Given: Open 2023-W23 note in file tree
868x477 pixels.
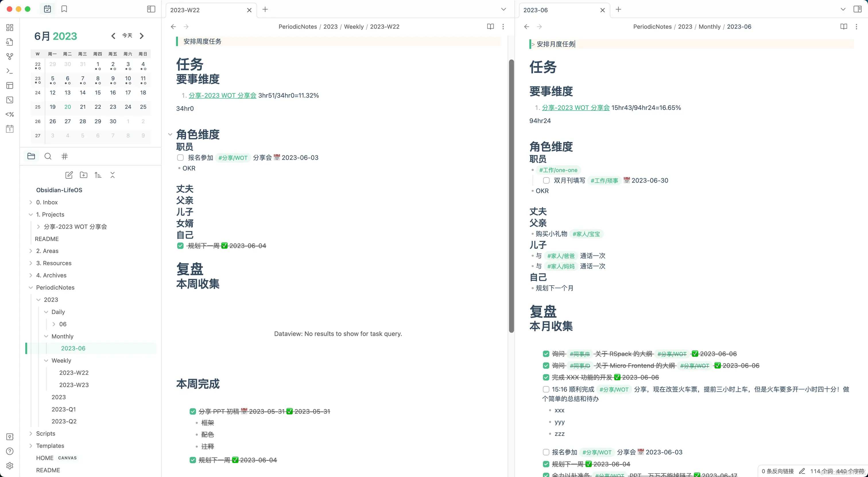Looking at the screenshot, I should pos(74,385).
